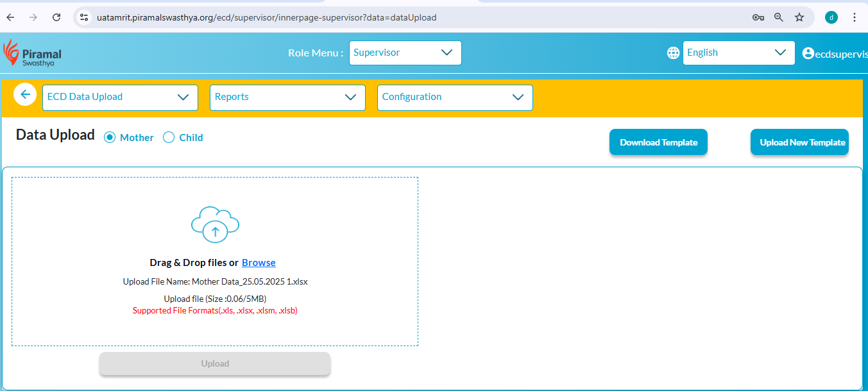Open the Configuration menu dropdown
The width and height of the screenshot is (868, 391).
455,97
